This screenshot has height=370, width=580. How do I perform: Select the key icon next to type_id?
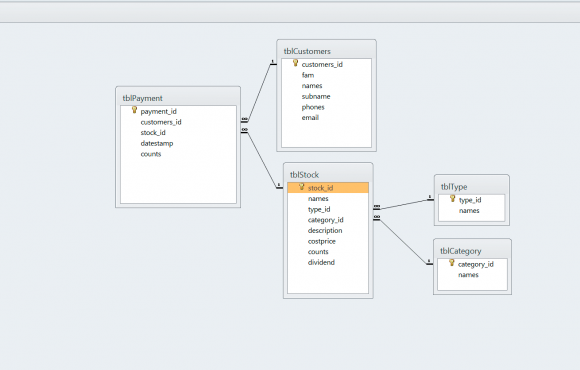tap(452, 199)
